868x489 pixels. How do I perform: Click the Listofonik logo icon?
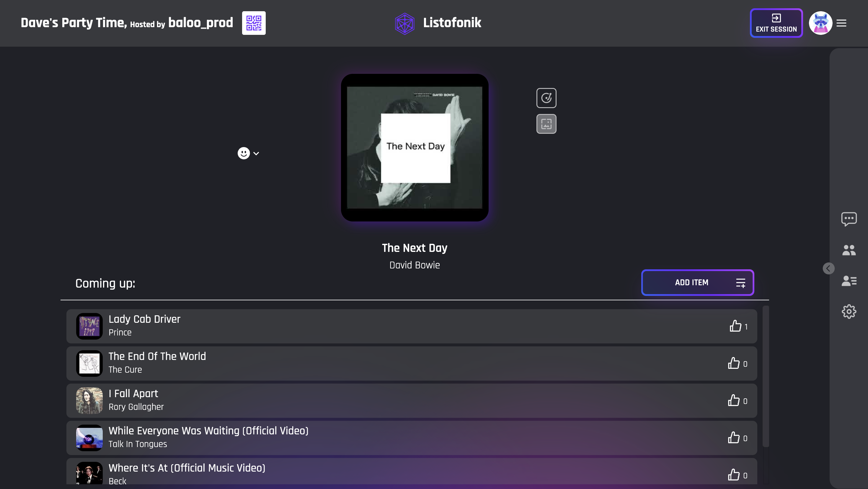pyautogui.click(x=405, y=24)
